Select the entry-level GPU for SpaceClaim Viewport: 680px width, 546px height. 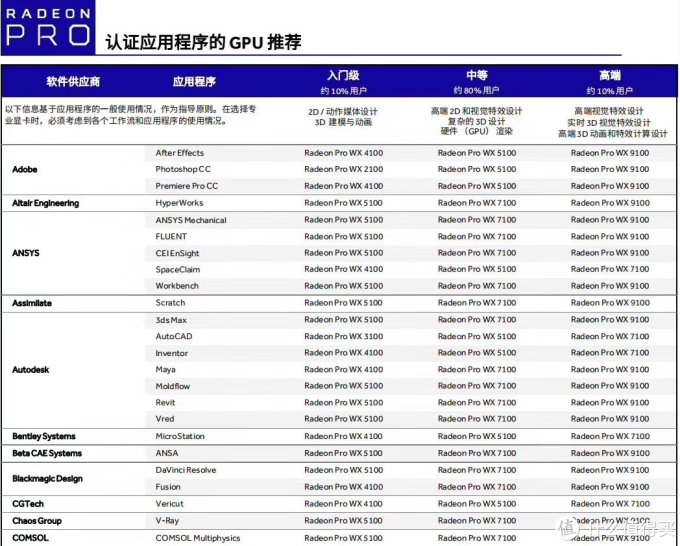pyautogui.click(x=343, y=269)
